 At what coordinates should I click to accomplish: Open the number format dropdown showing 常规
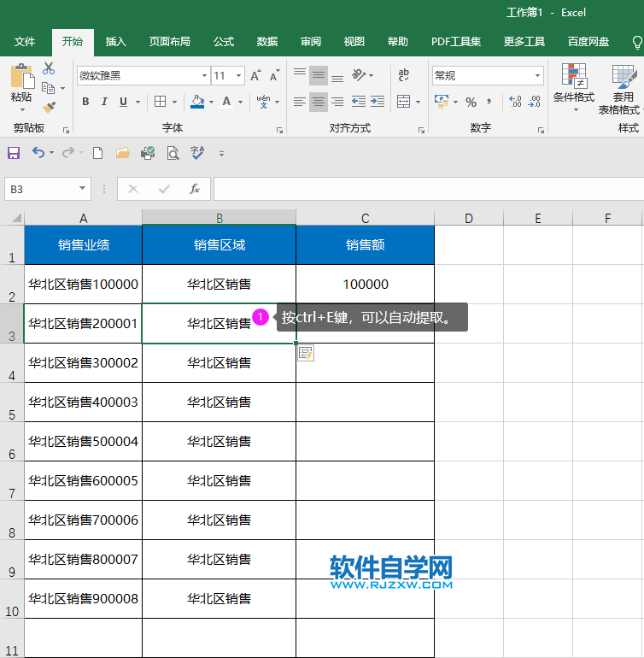click(x=537, y=76)
